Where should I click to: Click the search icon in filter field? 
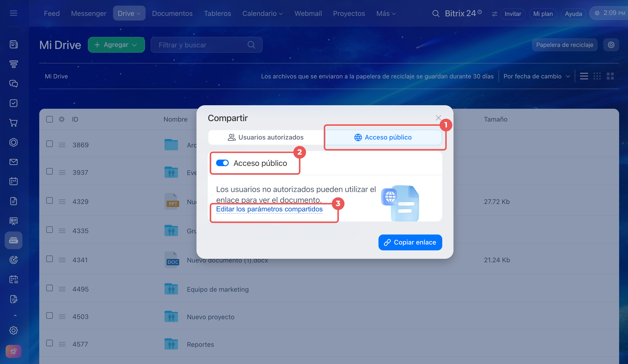[x=251, y=45]
